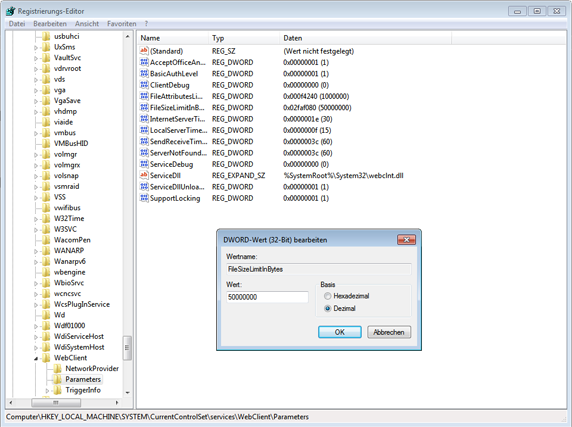Select the (Standard) default value icon

[144, 51]
